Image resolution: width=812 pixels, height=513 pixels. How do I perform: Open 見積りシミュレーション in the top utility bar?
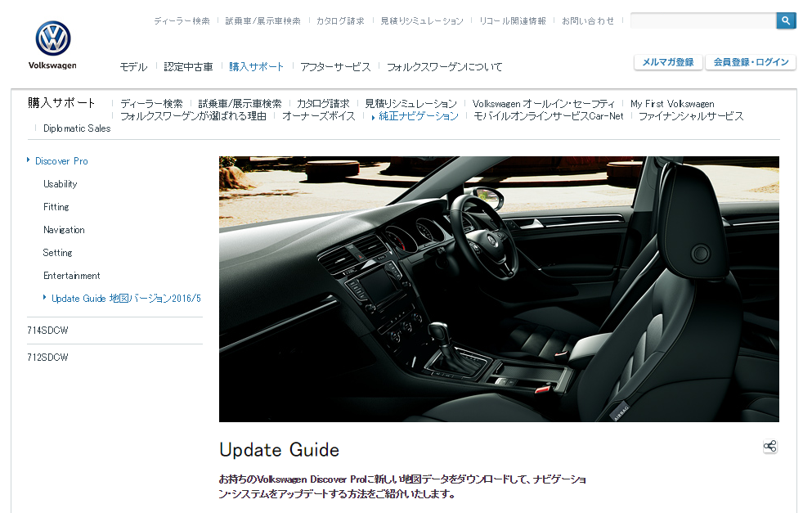421,20
